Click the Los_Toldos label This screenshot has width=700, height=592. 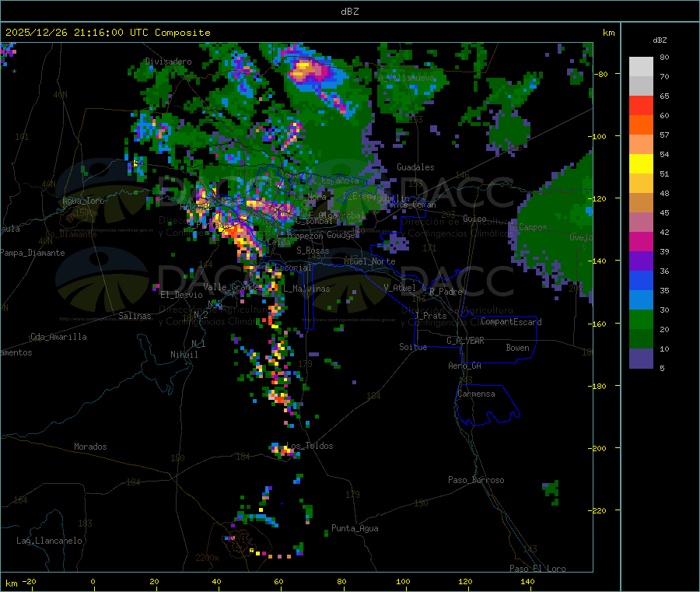point(310,446)
